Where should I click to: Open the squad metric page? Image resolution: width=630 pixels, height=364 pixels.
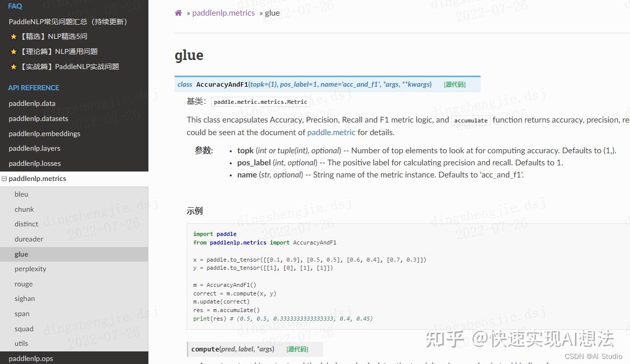coord(24,328)
